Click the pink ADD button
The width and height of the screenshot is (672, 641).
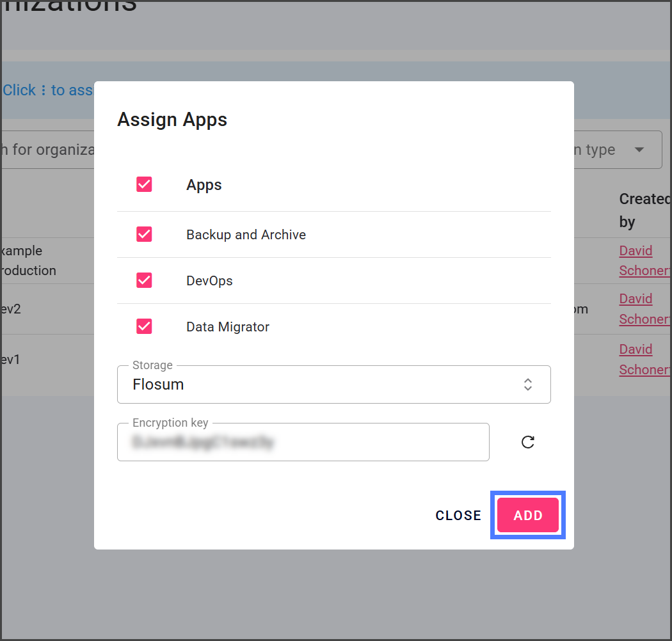527,516
